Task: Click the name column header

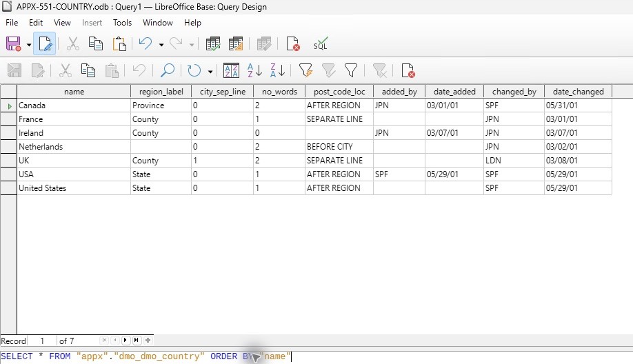Action: (74, 92)
